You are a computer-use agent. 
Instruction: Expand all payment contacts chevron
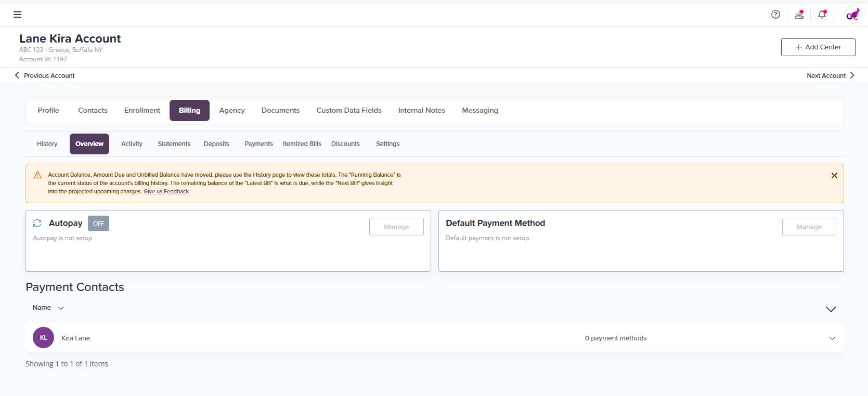pyautogui.click(x=831, y=309)
